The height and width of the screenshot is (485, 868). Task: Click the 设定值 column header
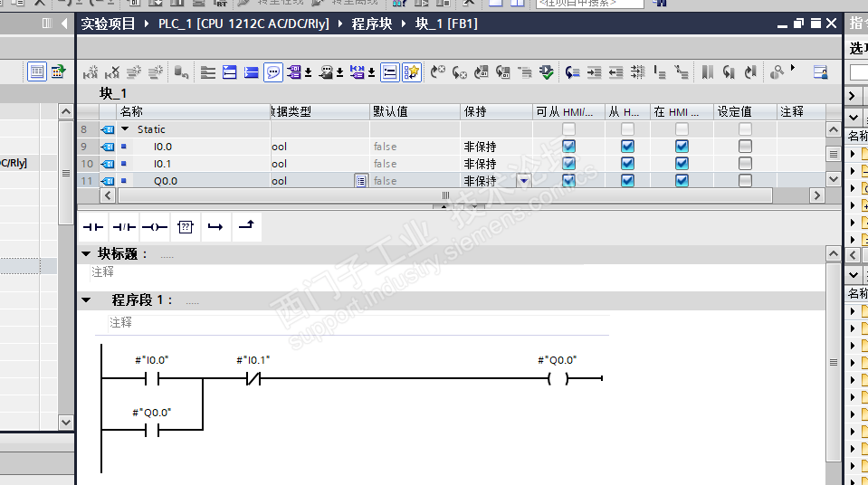(x=745, y=112)
